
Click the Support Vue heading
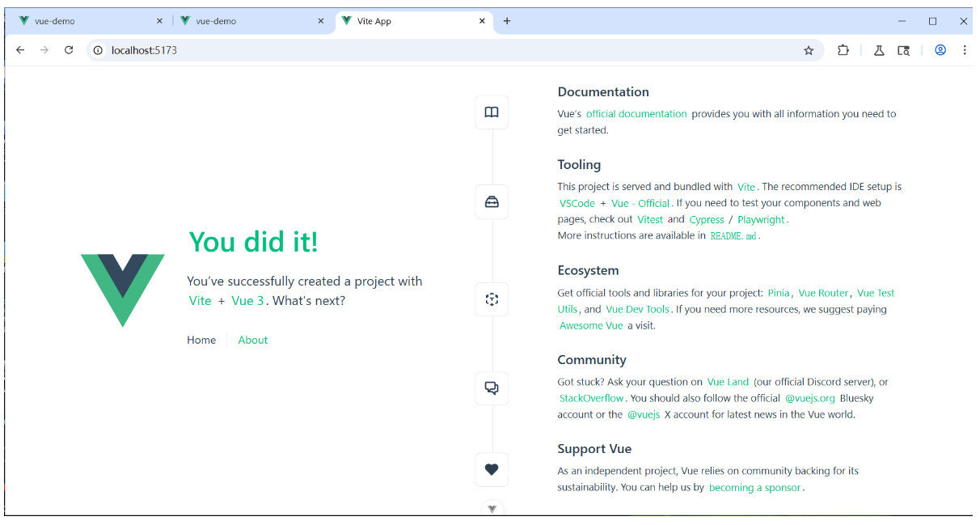click(x=594, y=448)
